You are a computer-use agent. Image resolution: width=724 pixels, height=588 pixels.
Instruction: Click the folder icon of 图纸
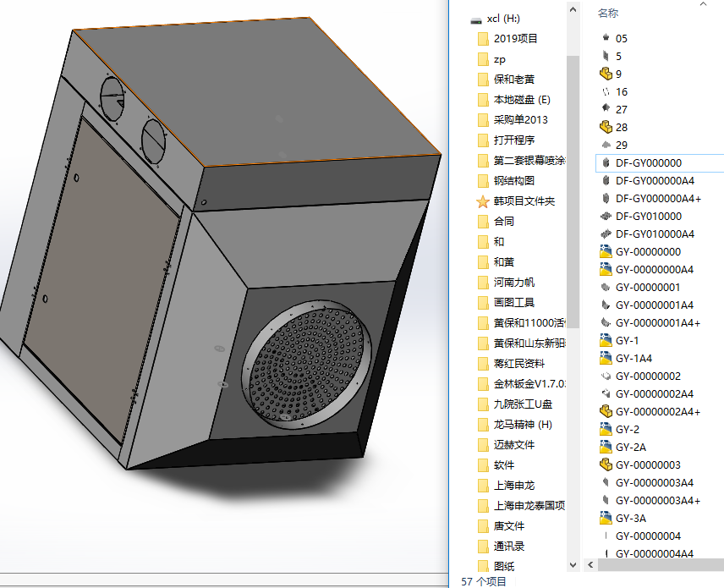pos(483,566)
